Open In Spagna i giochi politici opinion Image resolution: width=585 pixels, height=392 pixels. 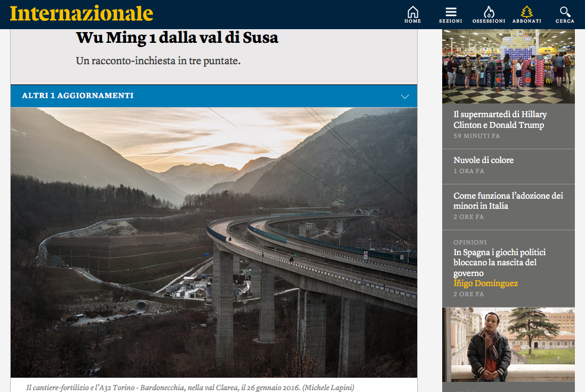pyautogui.click(x=499, y=262)
